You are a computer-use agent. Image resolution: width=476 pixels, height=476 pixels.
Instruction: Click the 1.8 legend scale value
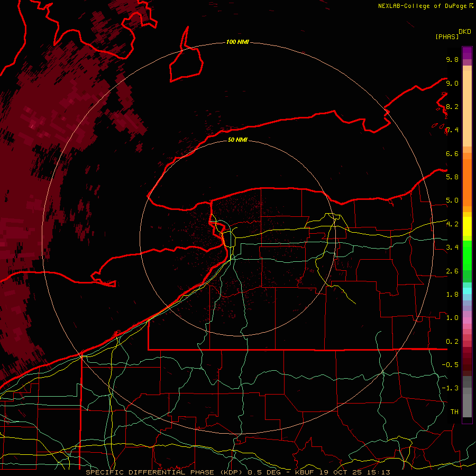452,295
